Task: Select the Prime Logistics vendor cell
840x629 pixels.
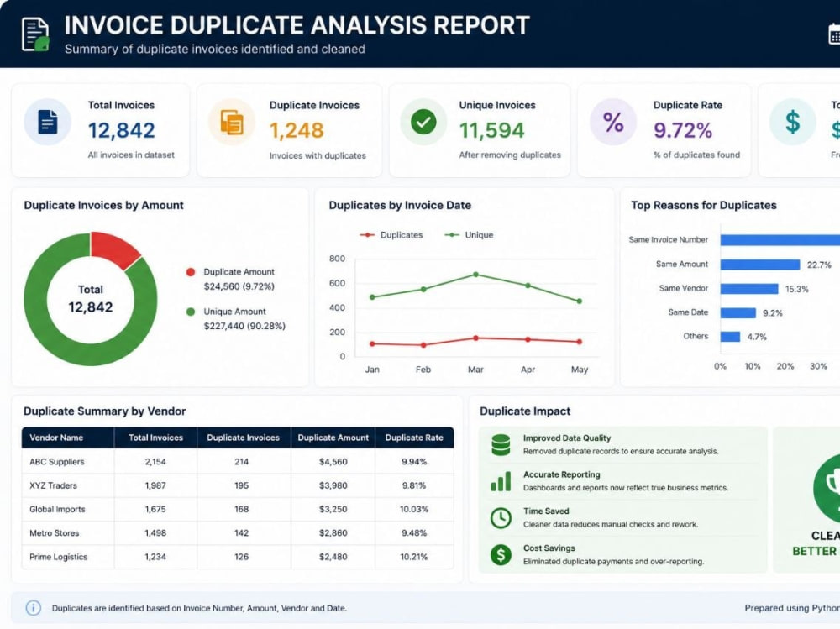Action: [67, 557]
